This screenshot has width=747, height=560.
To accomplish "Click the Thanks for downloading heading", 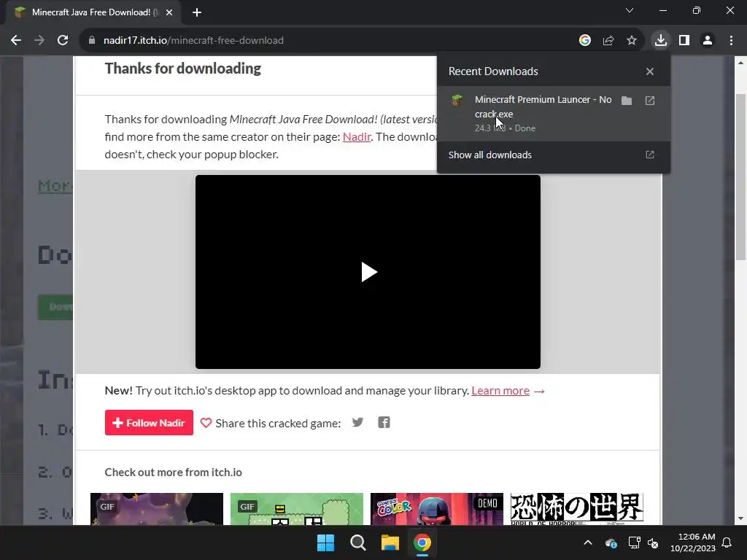I will (x=183, y=69).
